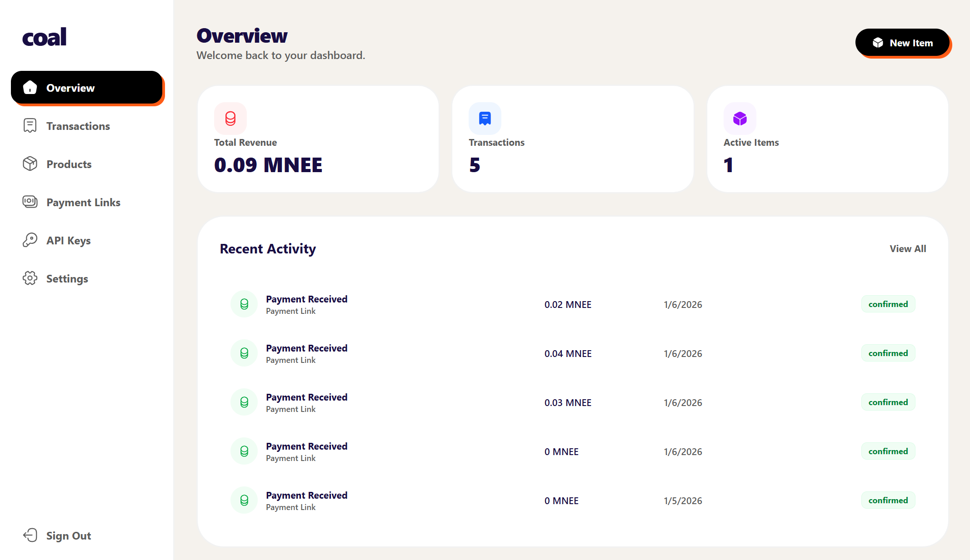Click the Total Revenue coins icon
This screenshot has width=970, height=560.
click(230, 118)
